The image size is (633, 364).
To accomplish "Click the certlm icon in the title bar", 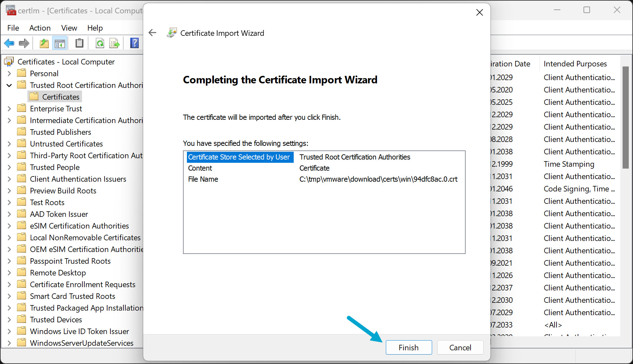I will [11, 10].
